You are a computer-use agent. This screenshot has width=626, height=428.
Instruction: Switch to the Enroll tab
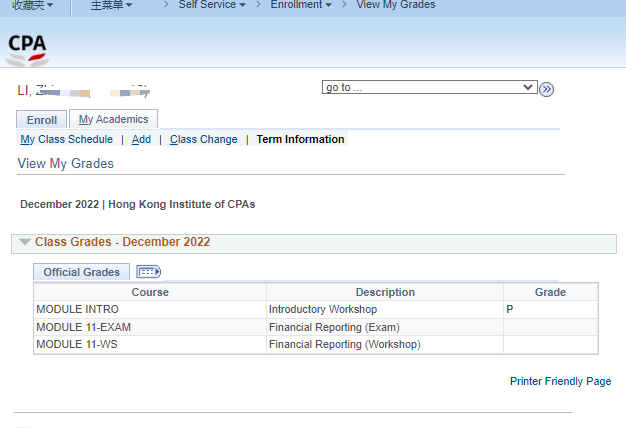point(42,120)
